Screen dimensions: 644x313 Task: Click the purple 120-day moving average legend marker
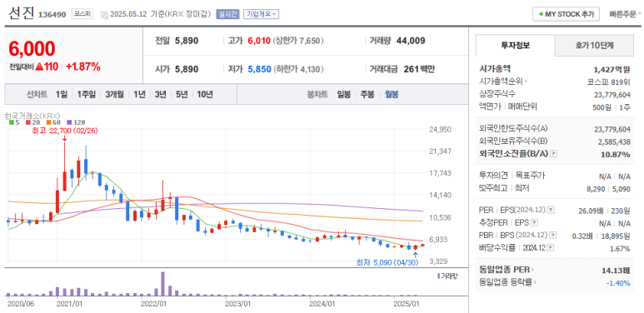68,122
